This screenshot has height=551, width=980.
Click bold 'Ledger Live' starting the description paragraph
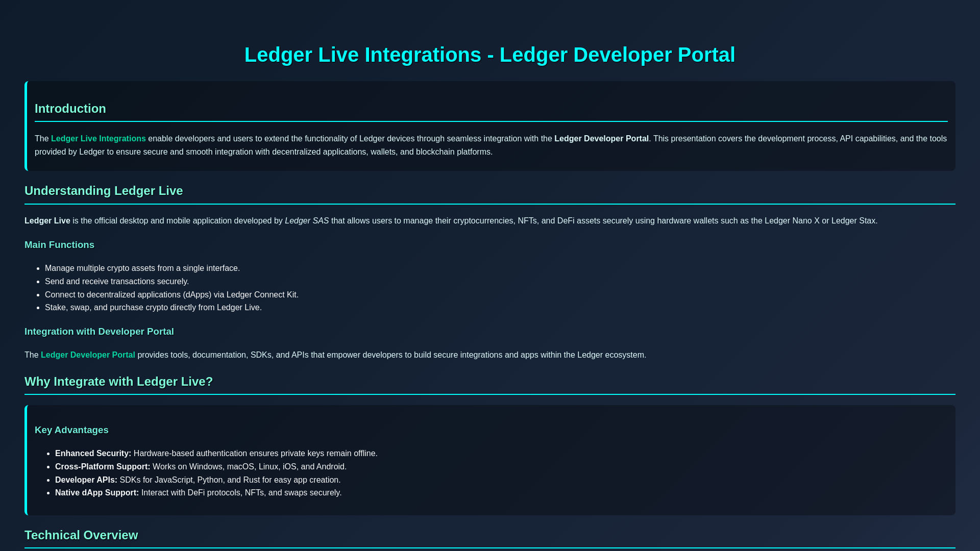(x=47, y=221)
